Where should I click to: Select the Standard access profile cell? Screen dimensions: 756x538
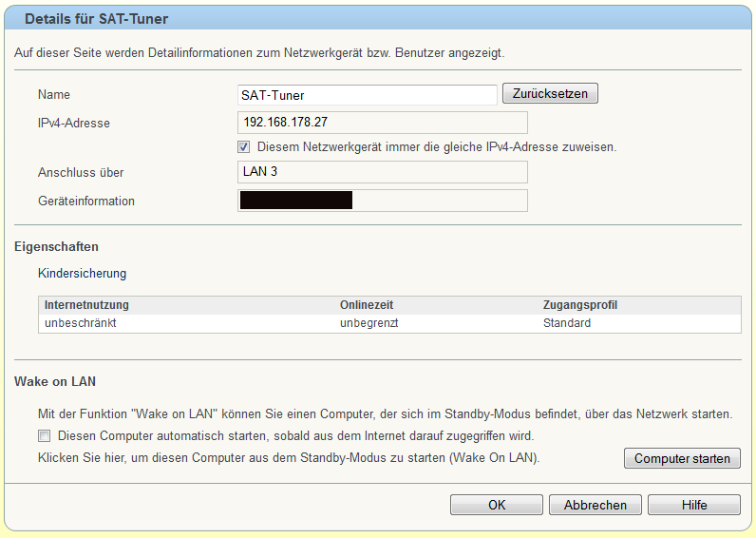point(566,323)
